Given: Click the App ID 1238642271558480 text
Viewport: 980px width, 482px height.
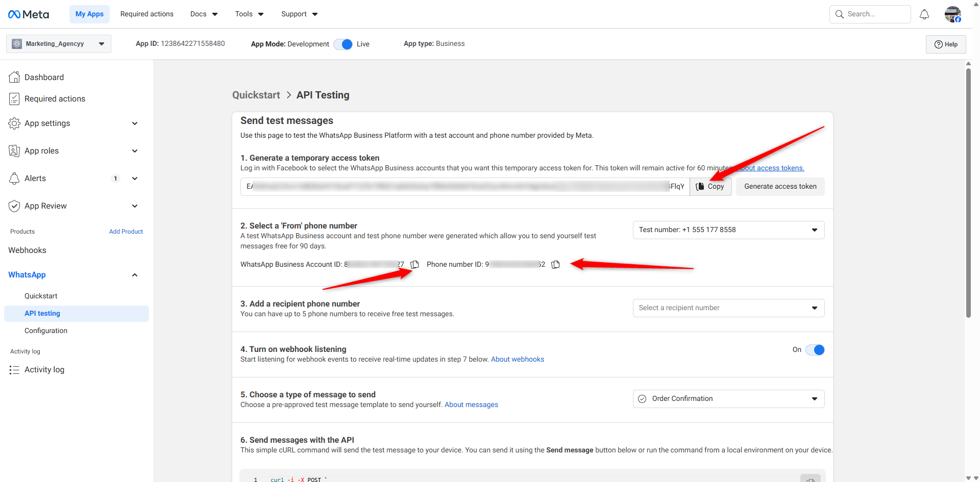Looking at the screenshot, I should 180,44.
